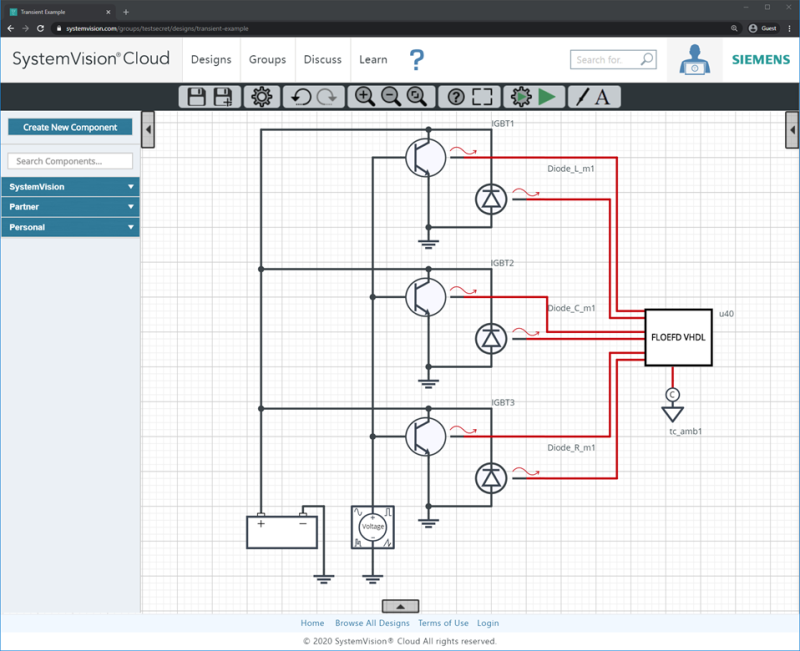The image size is (800, 651).
Task: Click the Siemens logo
Action: pos(761,60)
